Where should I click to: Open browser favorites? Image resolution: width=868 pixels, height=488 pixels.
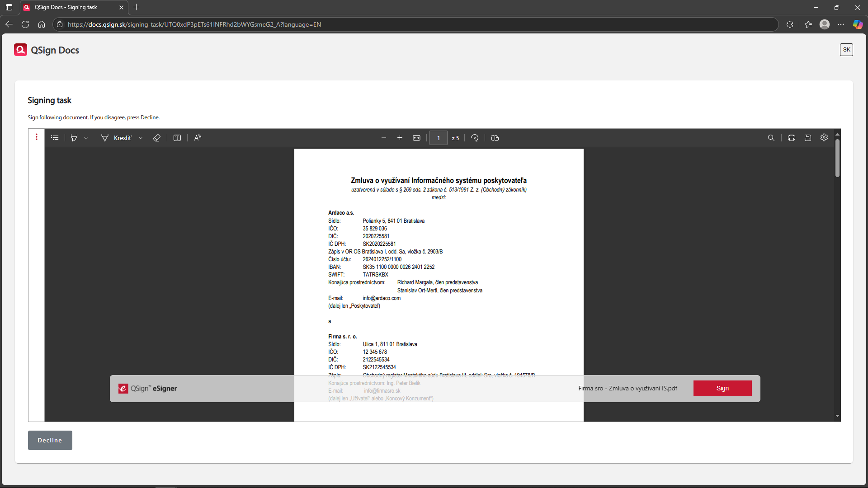click(x=808, y=24)
